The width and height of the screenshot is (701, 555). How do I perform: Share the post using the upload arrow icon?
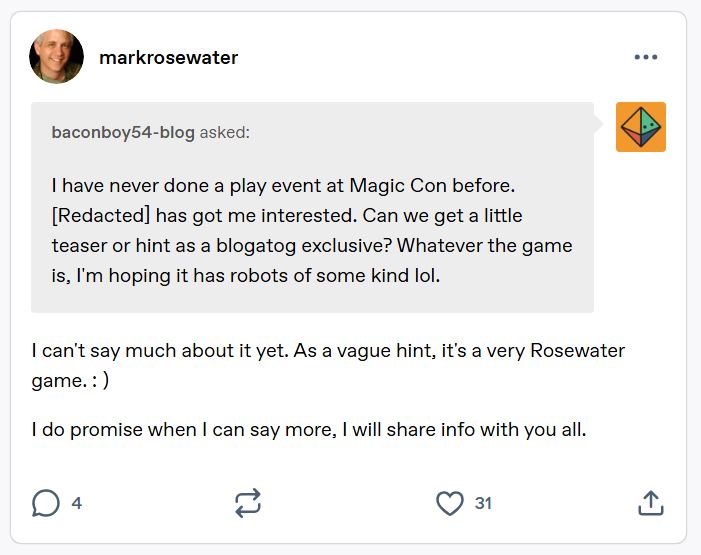point(650,503)
